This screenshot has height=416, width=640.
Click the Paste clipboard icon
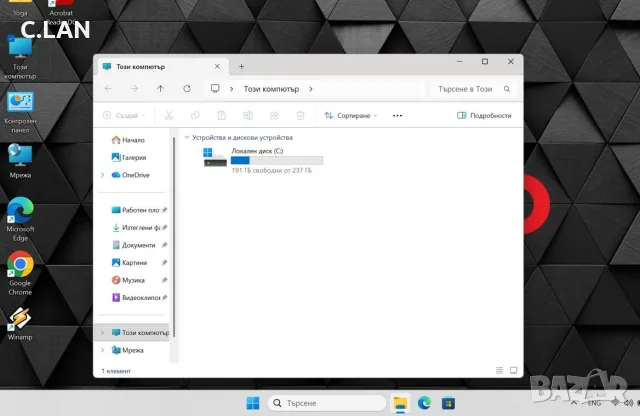[222, 116]
